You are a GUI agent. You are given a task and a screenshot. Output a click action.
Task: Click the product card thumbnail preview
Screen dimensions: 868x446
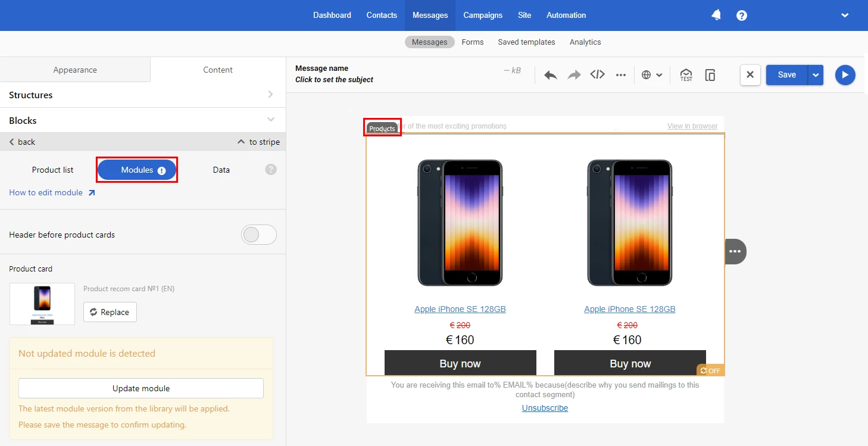(42, 304)
